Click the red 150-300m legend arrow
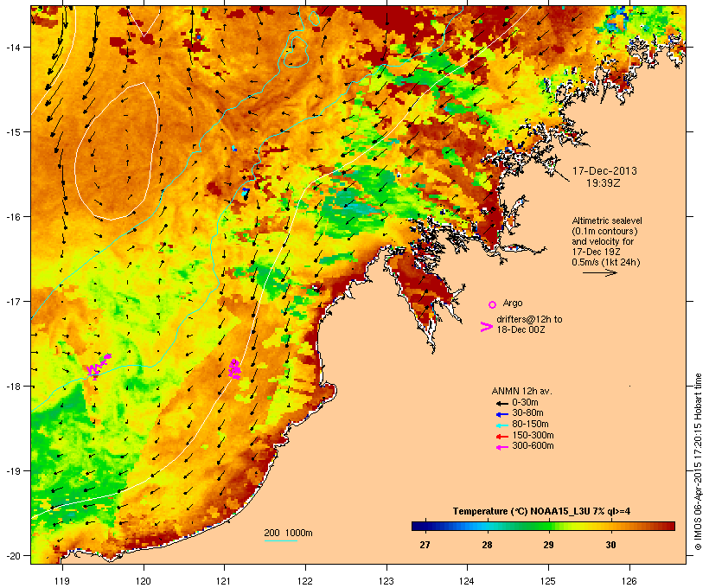This screenshot has width=709, height=588. pyautogui.click(x=502, y=437)
